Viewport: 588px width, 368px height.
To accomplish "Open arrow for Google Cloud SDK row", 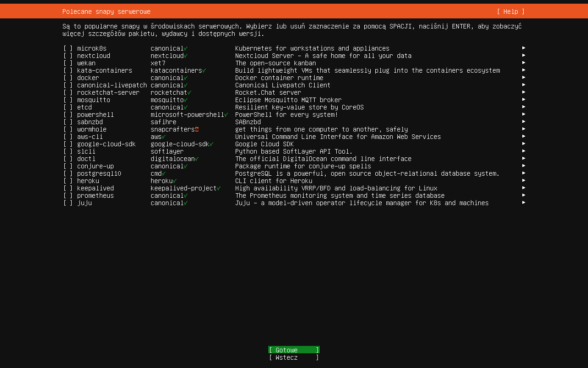I will [524, 144].
